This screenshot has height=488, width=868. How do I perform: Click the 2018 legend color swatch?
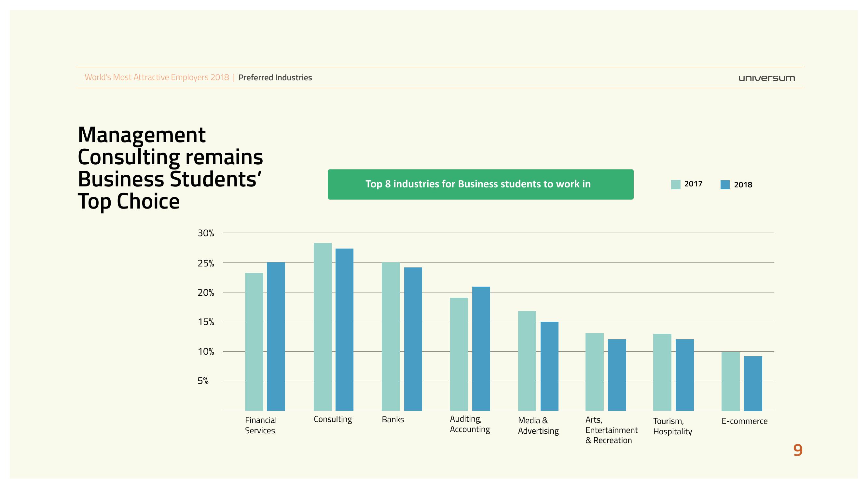tap(725, 184)
